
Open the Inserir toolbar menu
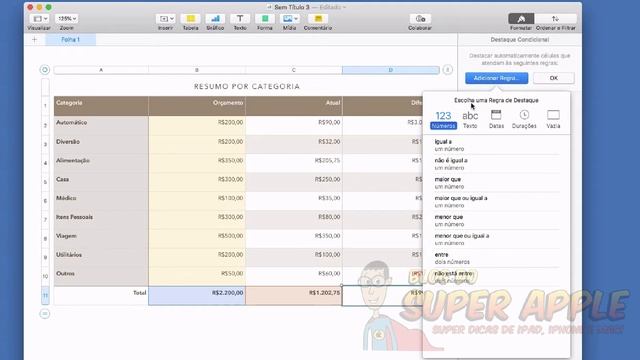coord(165,19)
